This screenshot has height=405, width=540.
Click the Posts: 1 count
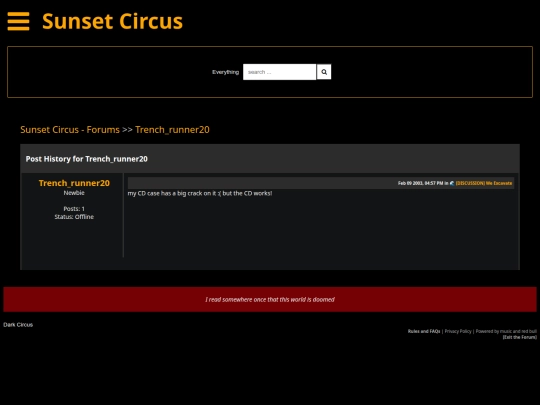74,209
